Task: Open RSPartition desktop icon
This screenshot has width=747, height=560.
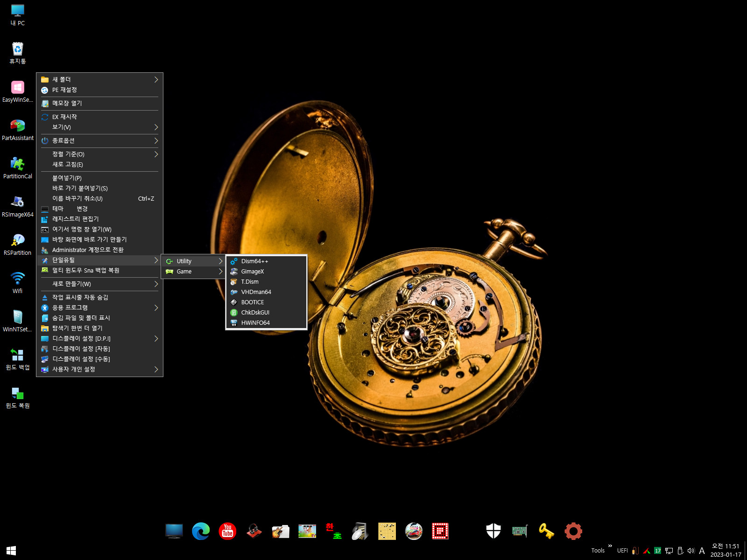Action: tap(18, 245)
